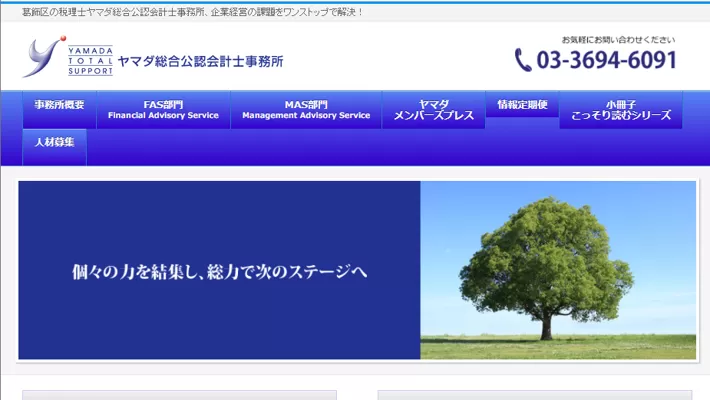710x400 pixels.
Task: Open the FAS部門 Financial Advisory Service menu
Action: (x=163, y=110)
